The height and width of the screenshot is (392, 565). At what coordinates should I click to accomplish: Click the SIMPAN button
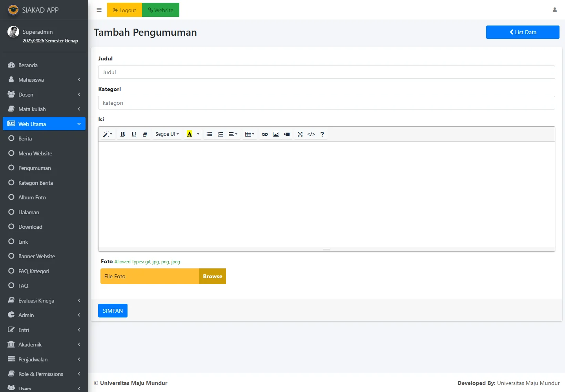coord(113,311)
